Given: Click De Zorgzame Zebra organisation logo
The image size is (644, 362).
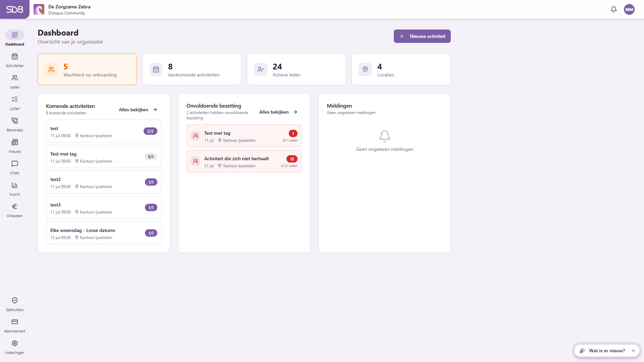Looking at the screenshot, I should 39,9.
